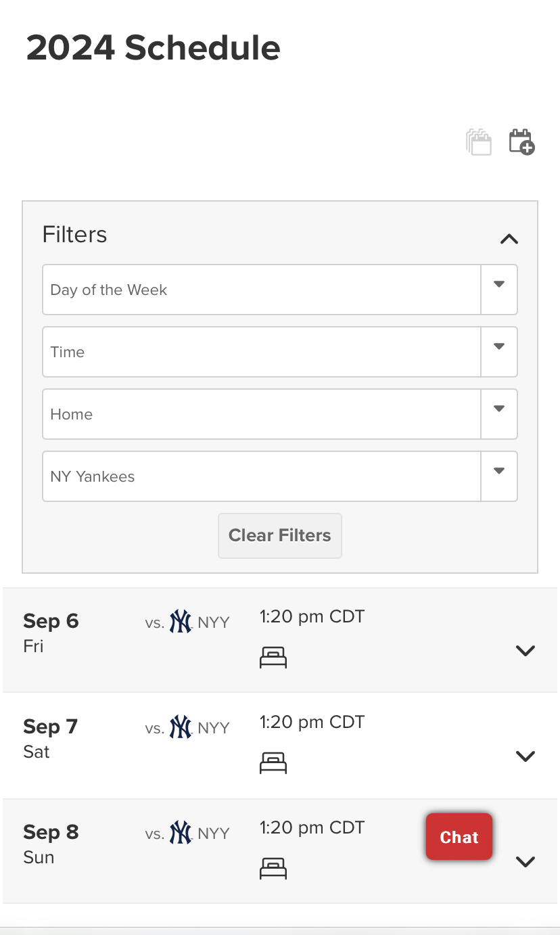Click the add-to-calendar icon
The image size is (560, 935).
pos(521,142)
